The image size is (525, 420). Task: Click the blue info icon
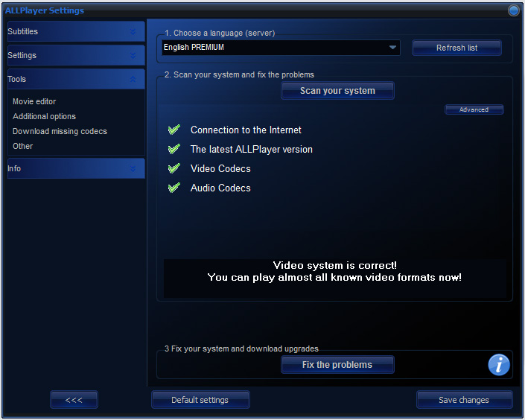498,365
